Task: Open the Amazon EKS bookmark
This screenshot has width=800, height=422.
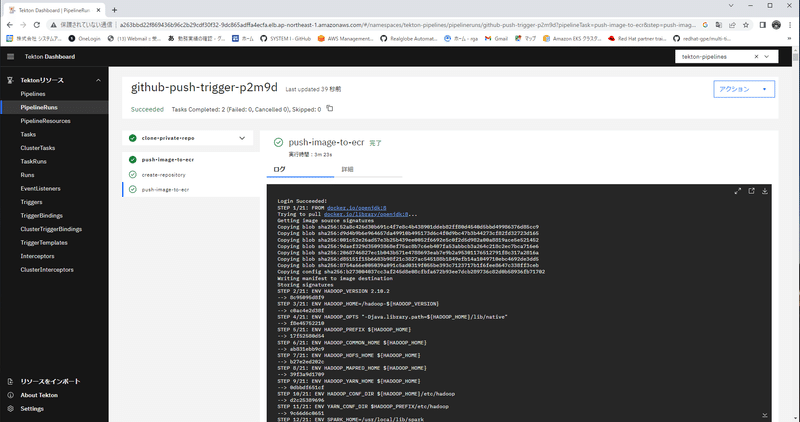Action: (572, 38)
